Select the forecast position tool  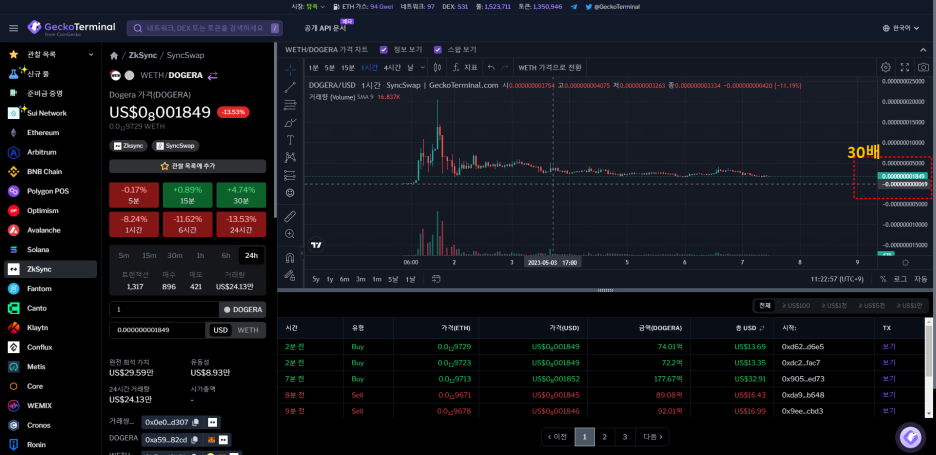(291, 175)
